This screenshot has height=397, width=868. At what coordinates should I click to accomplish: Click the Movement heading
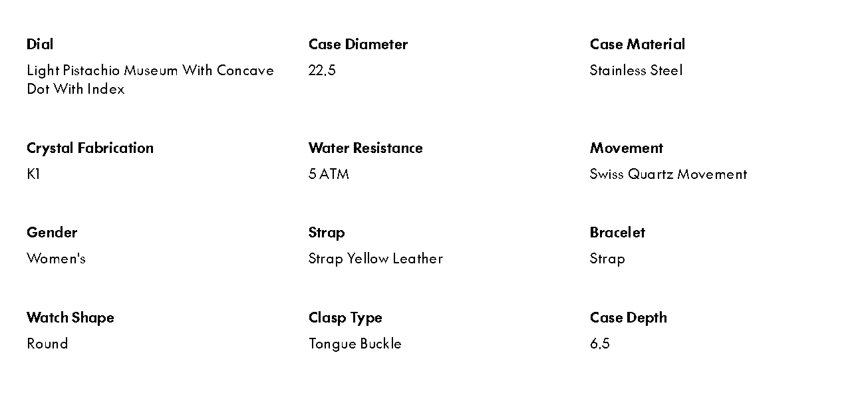[x=626, y=148]
